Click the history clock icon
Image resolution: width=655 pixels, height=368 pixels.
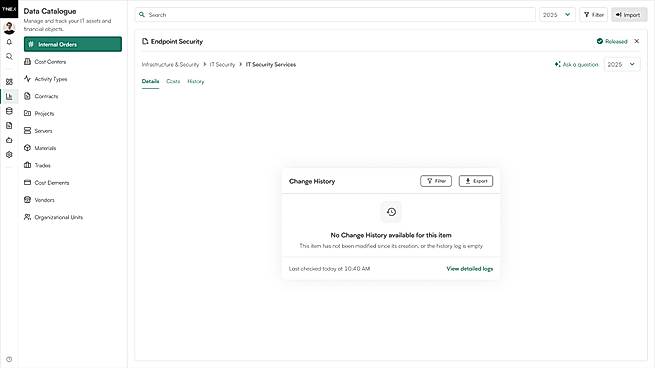point(391,212)
